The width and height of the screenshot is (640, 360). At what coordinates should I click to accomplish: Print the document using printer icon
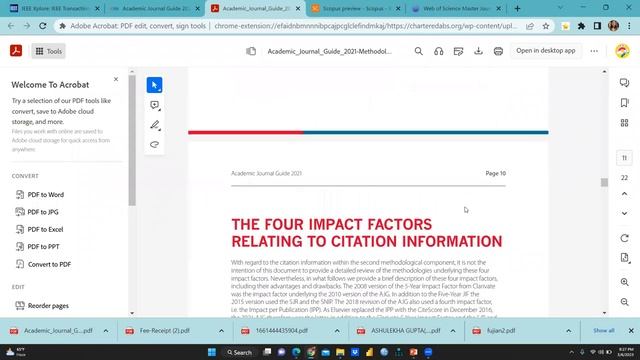(498, 51)
